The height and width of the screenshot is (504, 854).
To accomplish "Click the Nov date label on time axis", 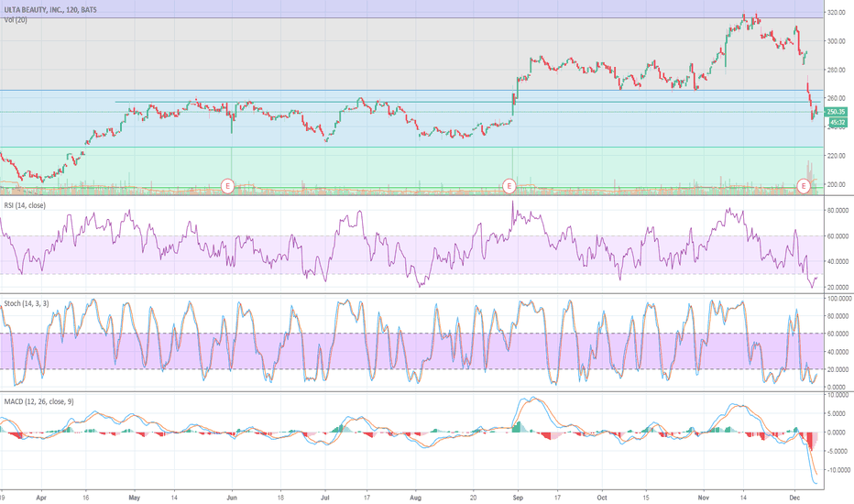I will click(x=704, y=498).
